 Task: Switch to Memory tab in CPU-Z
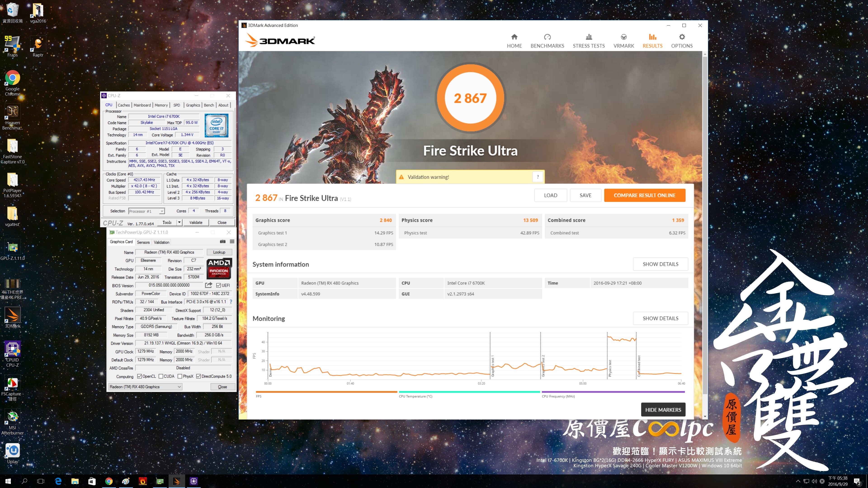161,105
